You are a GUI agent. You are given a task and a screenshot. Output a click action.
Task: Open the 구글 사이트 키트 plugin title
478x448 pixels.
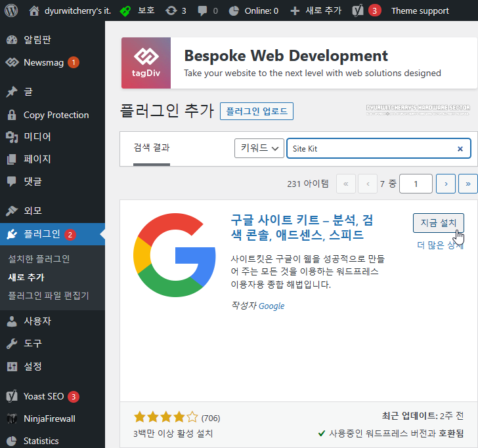(302, 227)
